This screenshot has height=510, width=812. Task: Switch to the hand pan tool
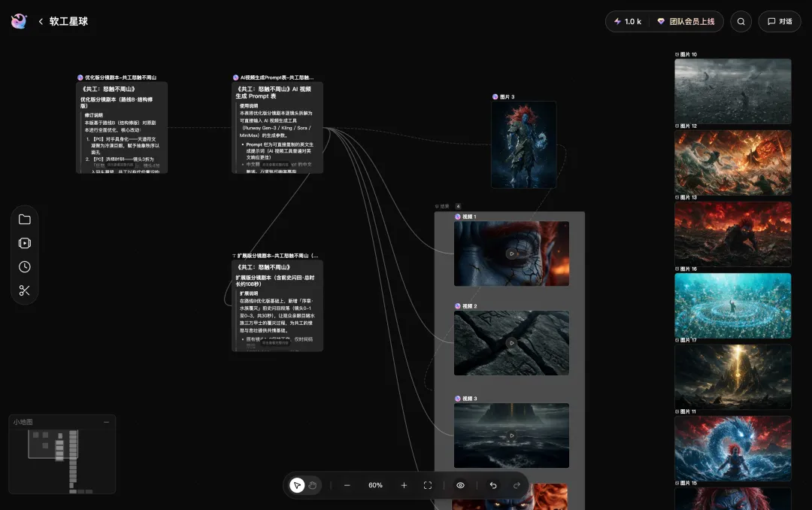pyautogui.click(x=312, y=485)
